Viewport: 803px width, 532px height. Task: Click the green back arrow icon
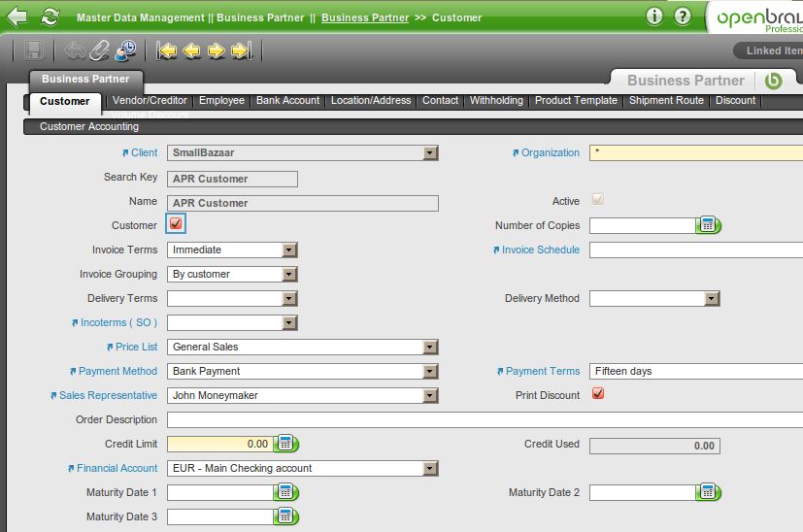click(x=17, y=17)
